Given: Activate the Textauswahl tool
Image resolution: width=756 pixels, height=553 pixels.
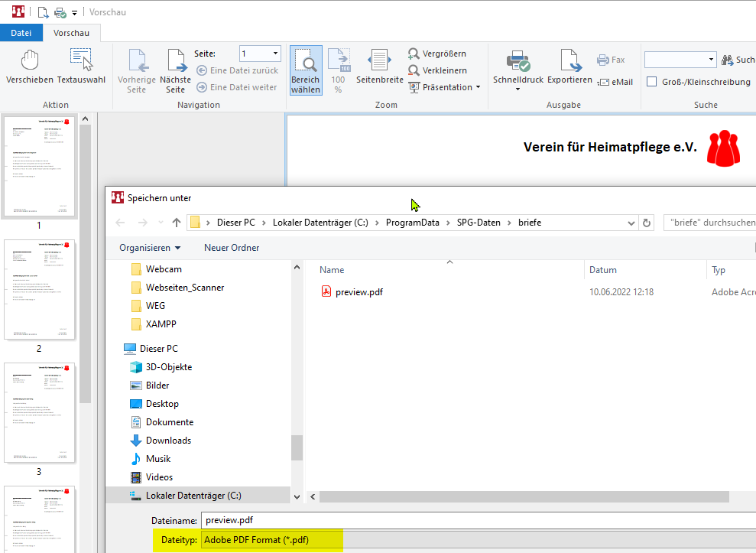Looking at the screenshot, I should point(81,67).
